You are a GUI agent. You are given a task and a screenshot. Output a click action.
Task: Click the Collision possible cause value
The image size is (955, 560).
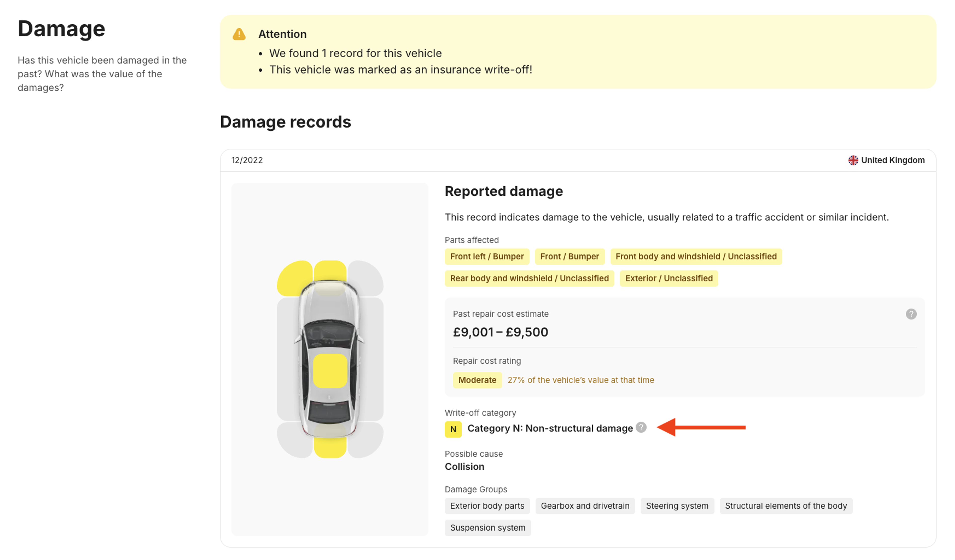pyautogui.click(x=464, y=467)
